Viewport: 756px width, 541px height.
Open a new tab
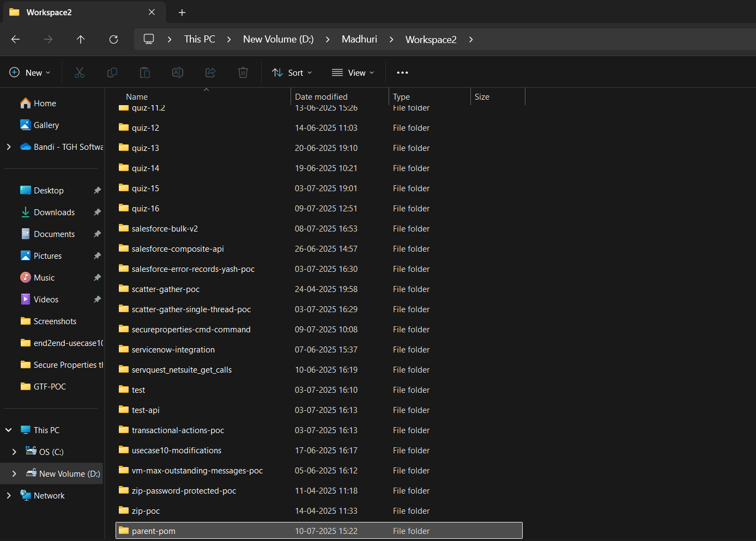(182, 12)
